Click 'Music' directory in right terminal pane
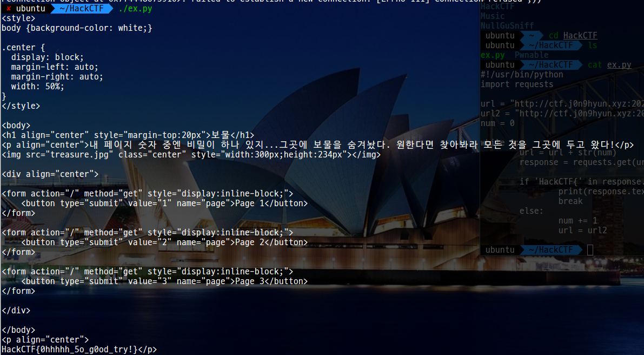 point(493,16)
